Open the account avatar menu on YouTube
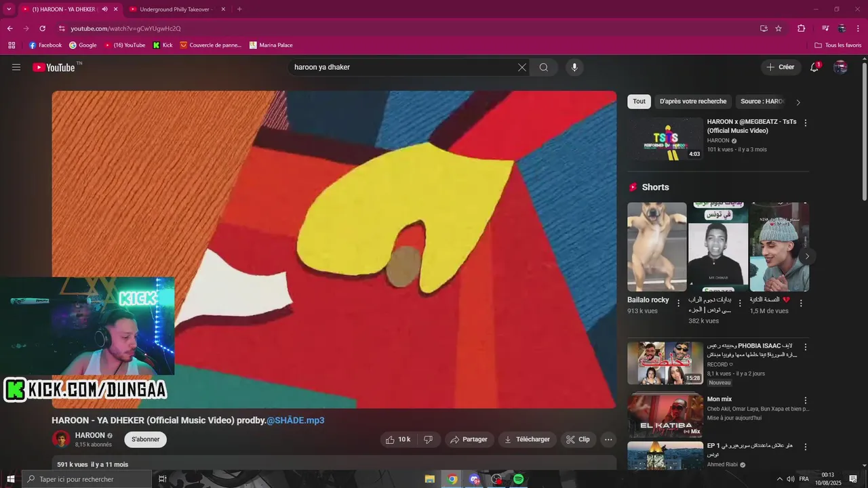The image size is (868, 488). coord(841,67)
